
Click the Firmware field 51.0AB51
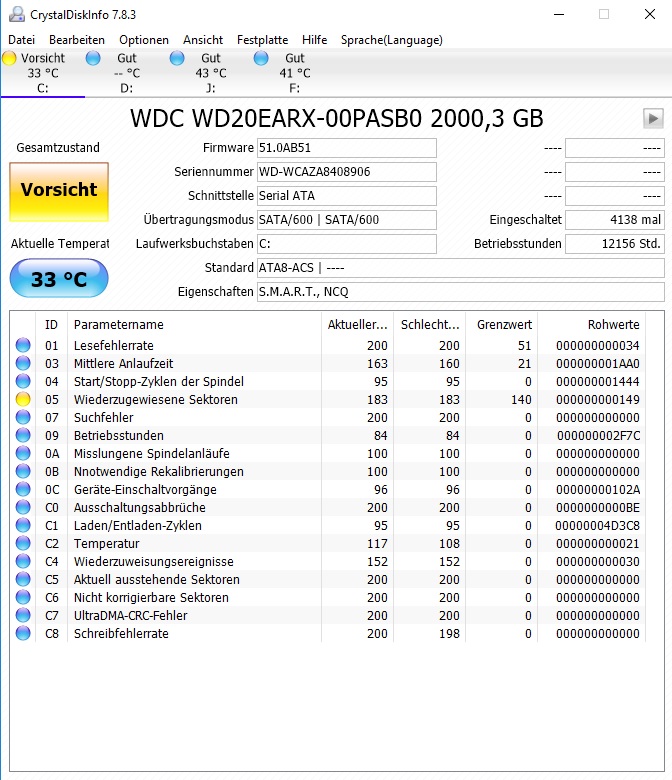(x=347, y=148)
